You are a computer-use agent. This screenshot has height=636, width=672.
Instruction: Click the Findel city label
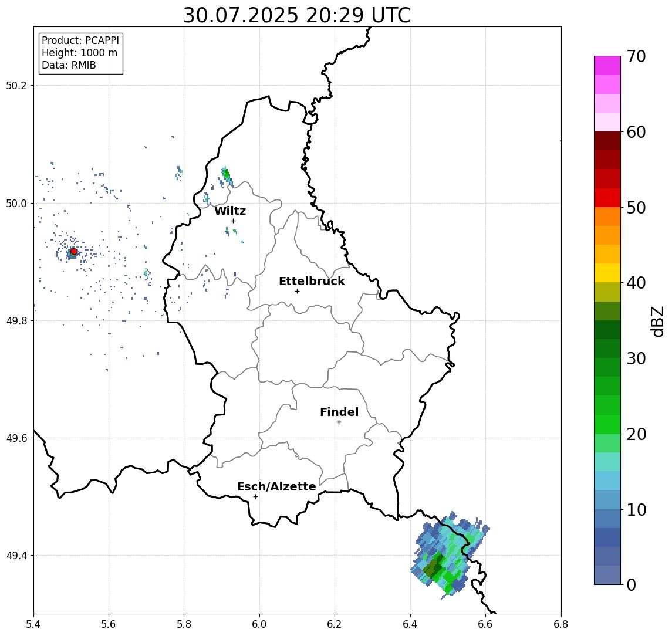[339, 412]
